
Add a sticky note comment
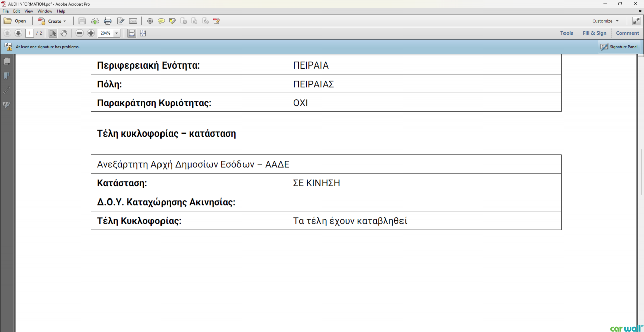click(x=161, y=21)
